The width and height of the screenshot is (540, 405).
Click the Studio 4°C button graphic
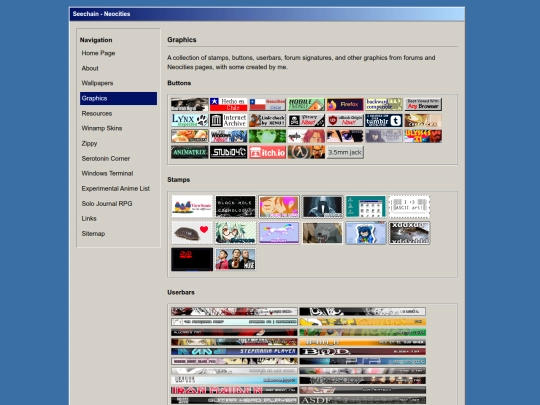pyautogui.click(x=229, y=152)
